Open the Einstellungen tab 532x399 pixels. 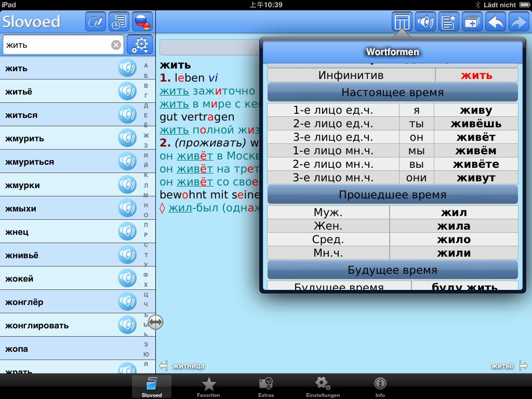[x=323, y=387]
